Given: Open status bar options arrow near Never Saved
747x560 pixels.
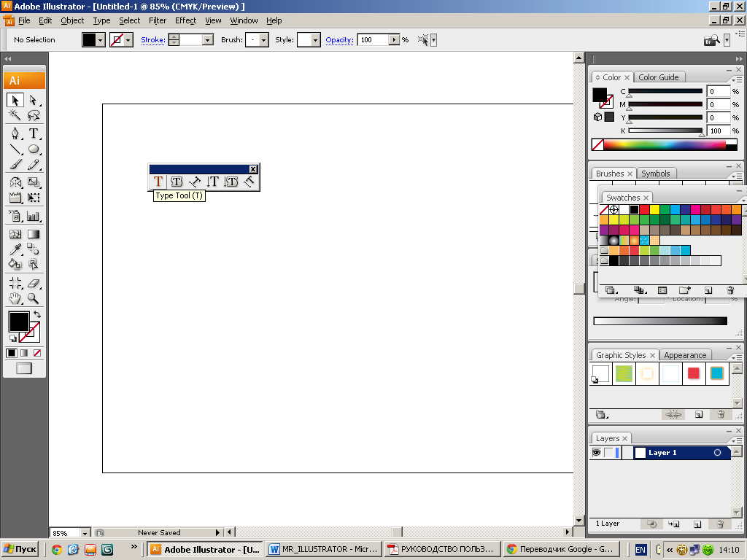Looking at the screenshot, I should click(217, 532).
